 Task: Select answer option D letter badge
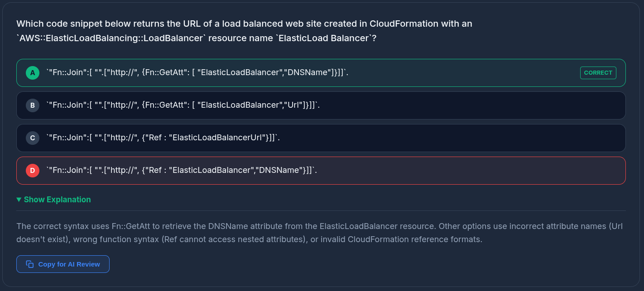tap(33, 171)
